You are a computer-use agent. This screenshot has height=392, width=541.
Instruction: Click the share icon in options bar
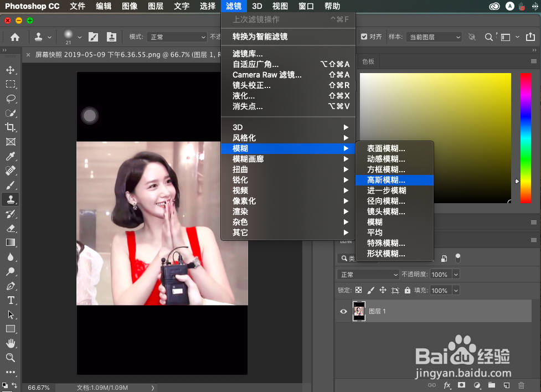tap(530, 37)
